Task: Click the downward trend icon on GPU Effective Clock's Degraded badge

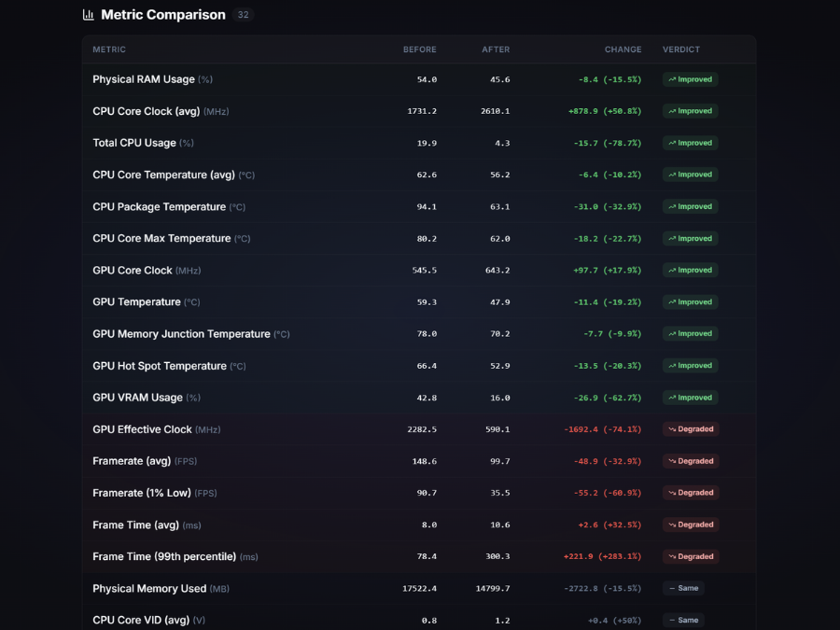Action: [x=673, y=428]
